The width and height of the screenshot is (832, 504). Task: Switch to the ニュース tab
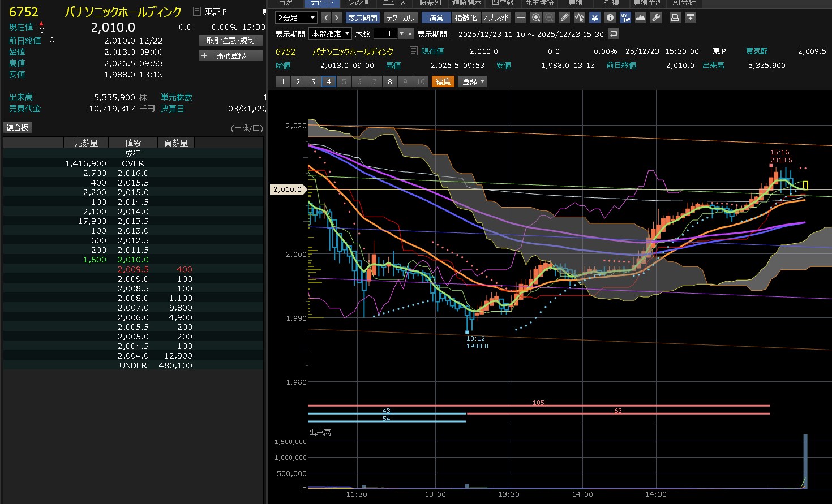point(394,3)
